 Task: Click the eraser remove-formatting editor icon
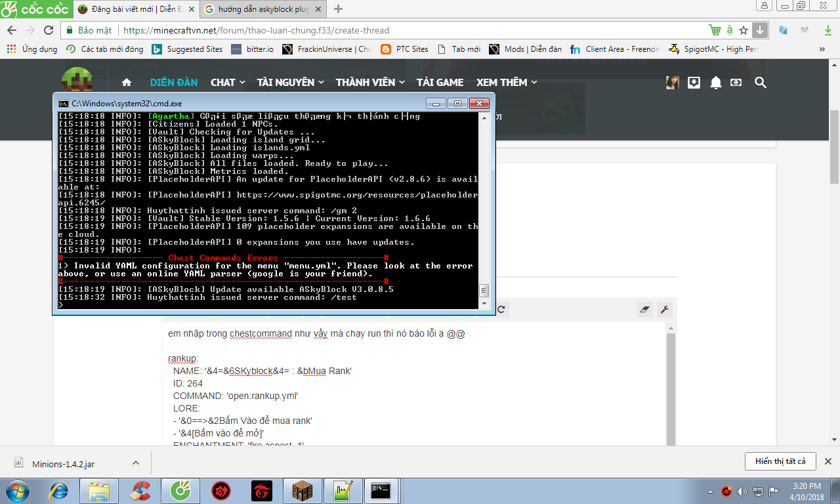pos(644,309)
